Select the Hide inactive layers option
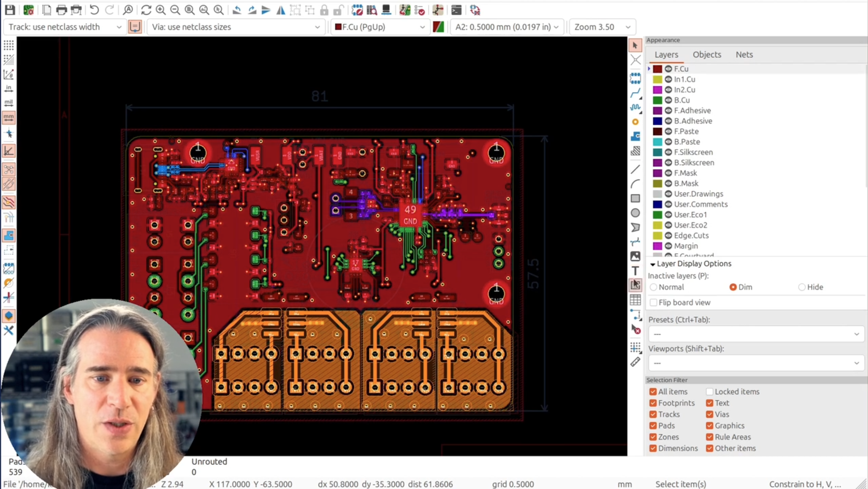Viewport: 868px width, 489px height. (x=802, y=287)
